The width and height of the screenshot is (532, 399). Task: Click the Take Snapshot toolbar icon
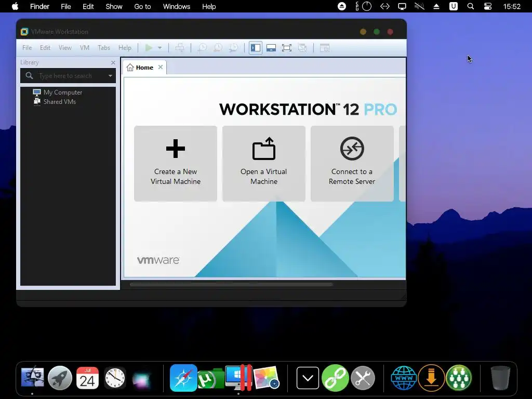pyautogui.click(x=202, y=48)
